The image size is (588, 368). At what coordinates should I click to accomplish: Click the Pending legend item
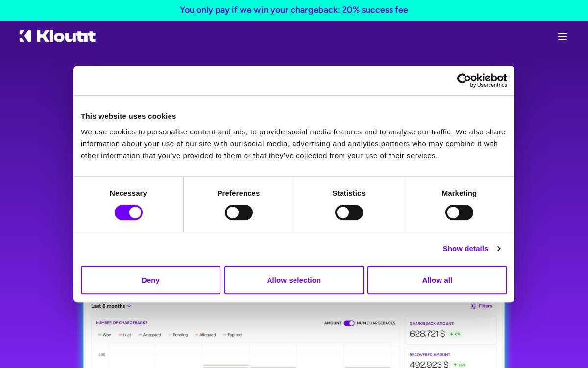pyautogui.click(x=178, y=335)
